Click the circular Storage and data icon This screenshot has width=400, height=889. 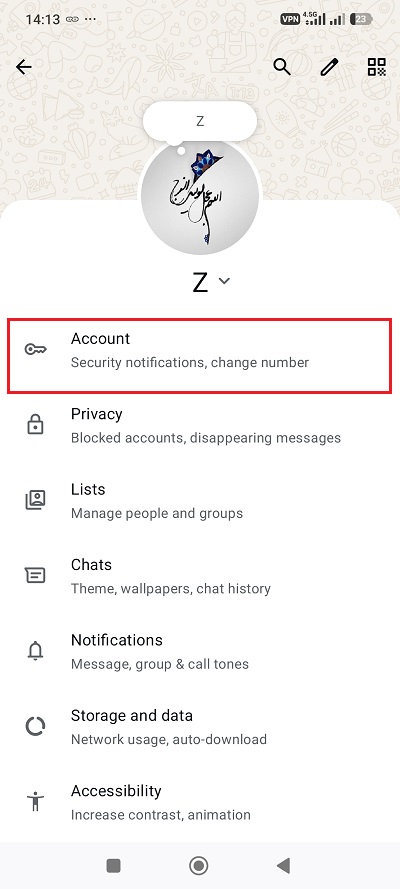point(36,726)
